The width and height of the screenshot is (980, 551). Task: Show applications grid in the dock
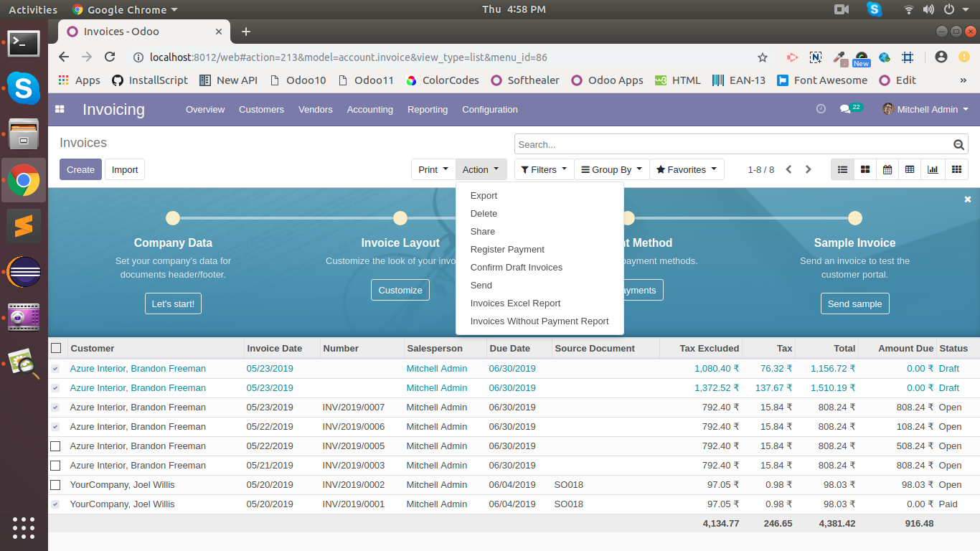click(x=24, y=527)
